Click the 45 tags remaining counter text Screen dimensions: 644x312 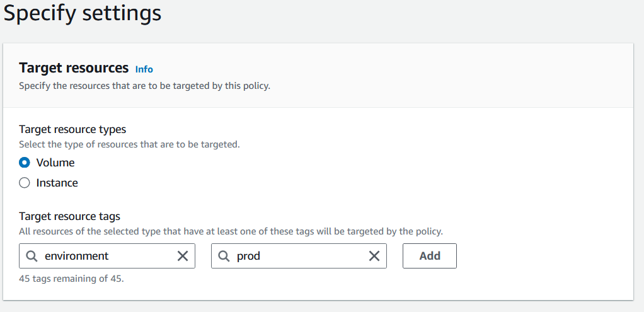[71, 279]
